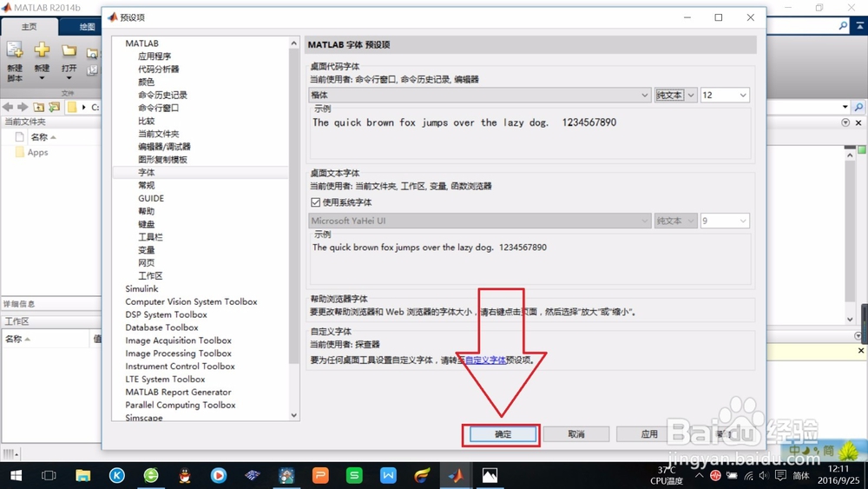This screenshot has height=489, width=868.
Task: Select 字体 in the preferences tree
Action: pos(147,172)
